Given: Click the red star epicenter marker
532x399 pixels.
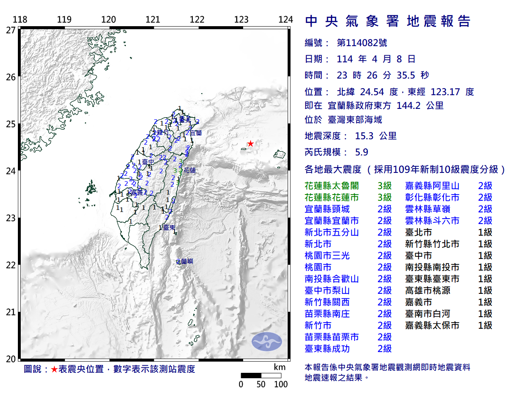Looking at the screenshot, I should [x=251, y=143].
